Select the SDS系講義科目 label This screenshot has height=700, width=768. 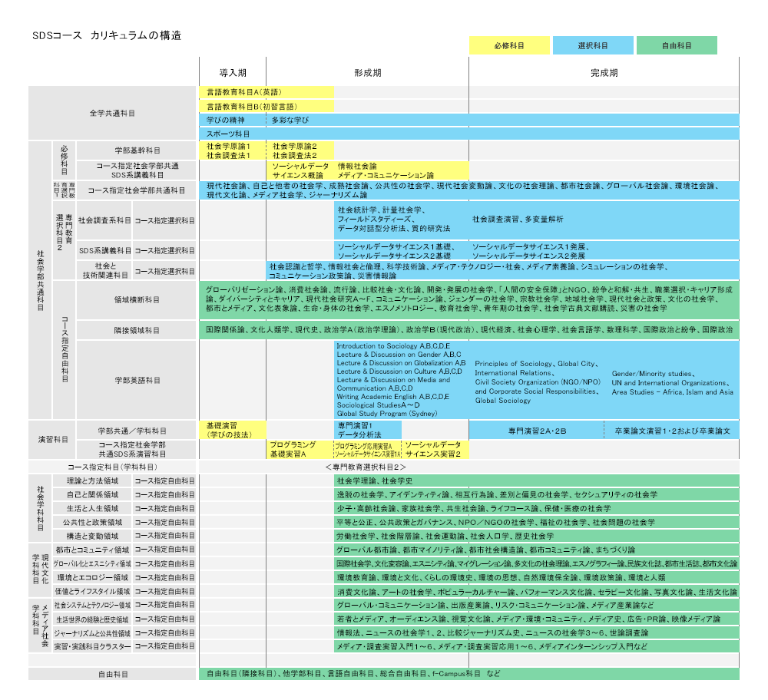pyautogui.click(x=104, y=251)
